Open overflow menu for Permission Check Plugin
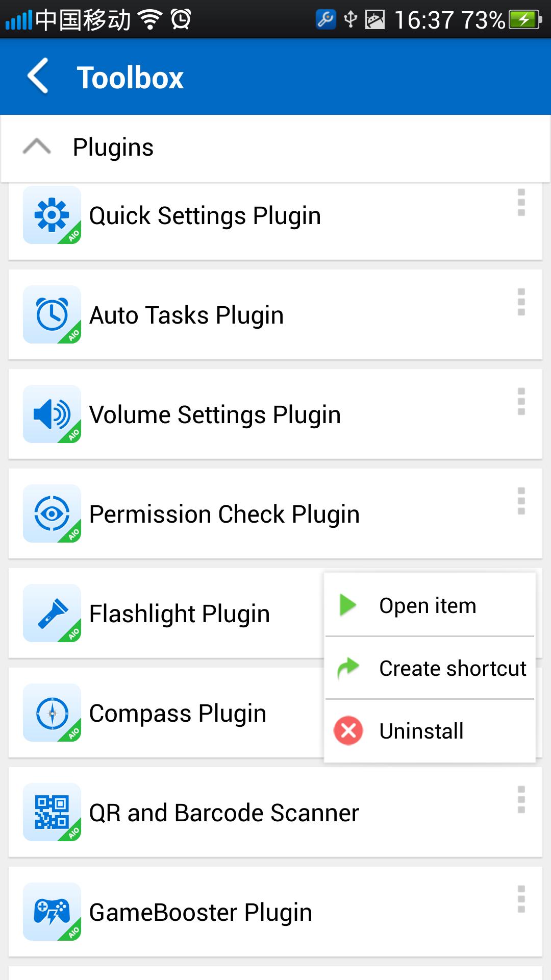Screen dimensions: 551x980 coord(521,501)
